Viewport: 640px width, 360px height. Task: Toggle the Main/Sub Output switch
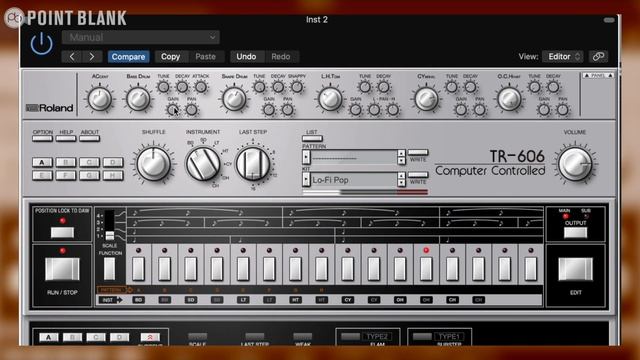(576, 232)
